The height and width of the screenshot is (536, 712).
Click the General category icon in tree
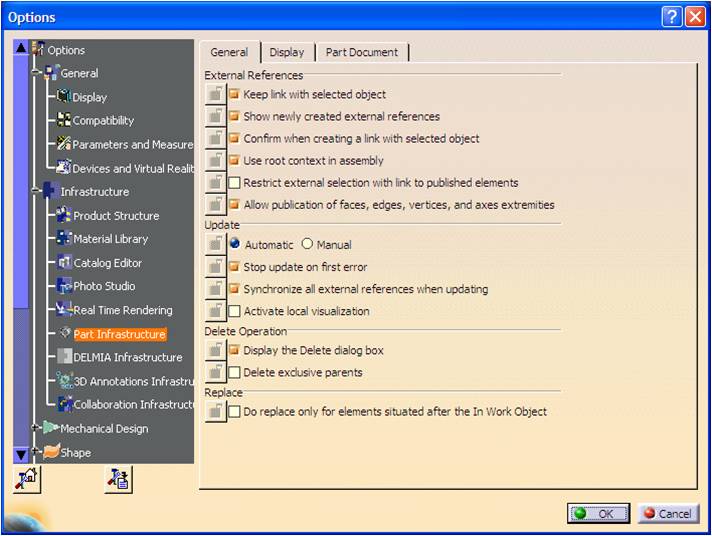tap(52, 72)
